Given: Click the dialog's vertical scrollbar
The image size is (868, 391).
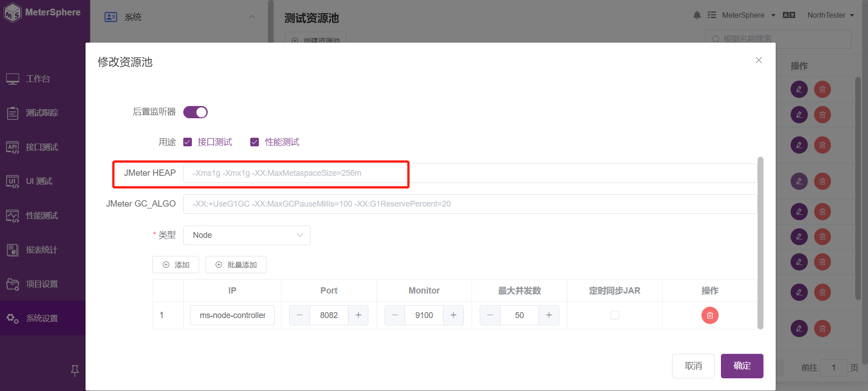Looking at the screenshot, I should click(x=760, y=243).
